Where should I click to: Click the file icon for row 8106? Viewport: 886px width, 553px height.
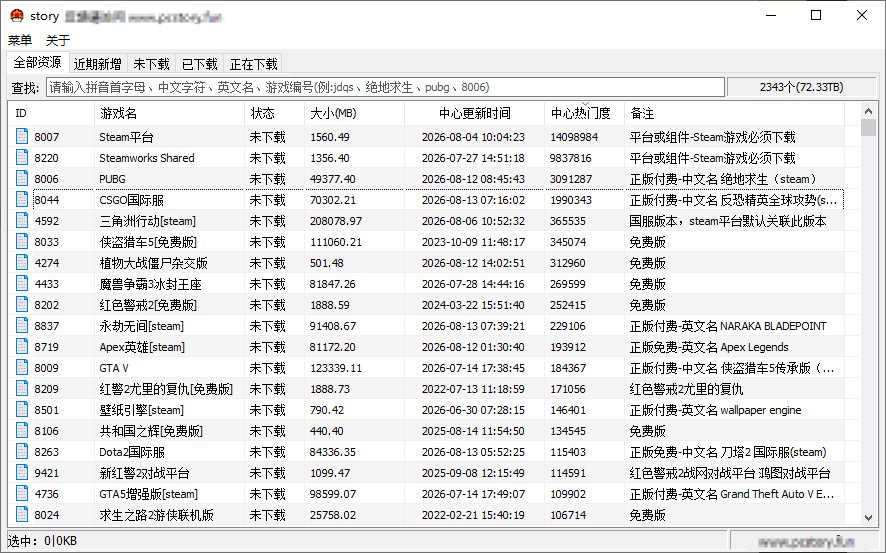click(22, 430)
